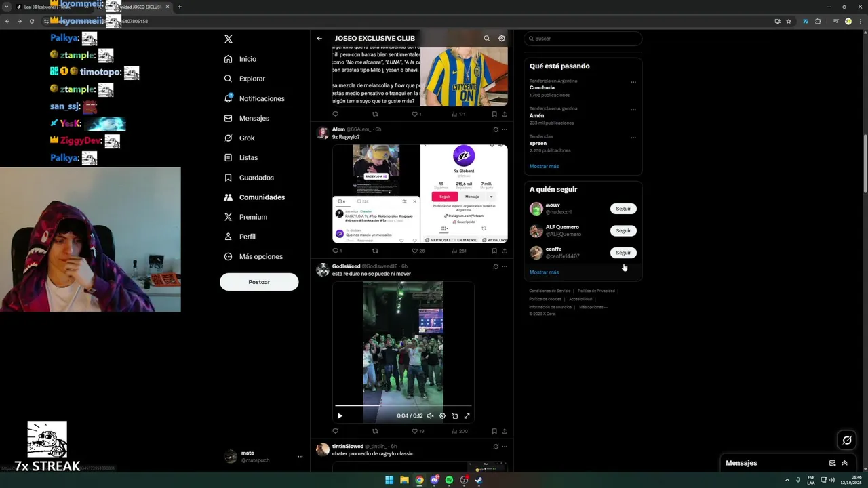Show more trends under Qué está pasando
868x488 pixels.
544,166
